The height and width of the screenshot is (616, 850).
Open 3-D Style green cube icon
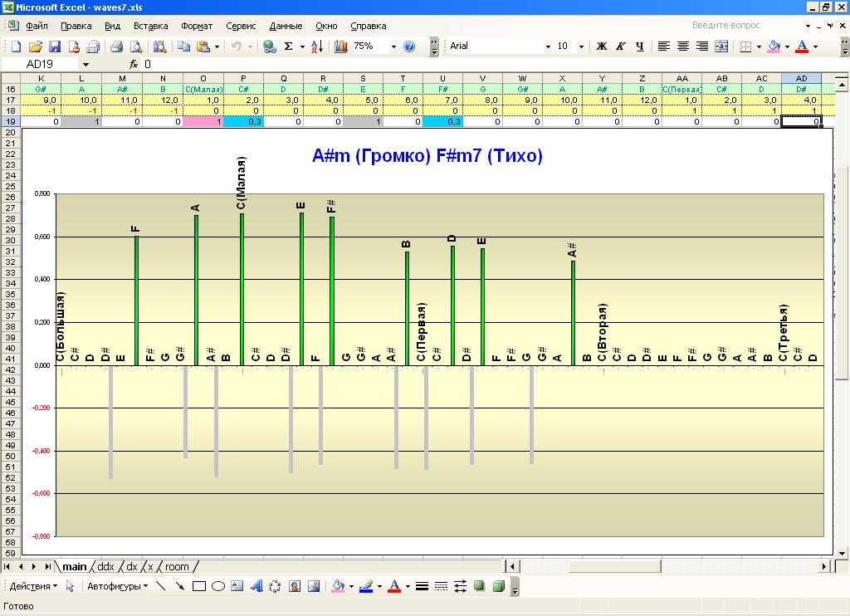499,586
